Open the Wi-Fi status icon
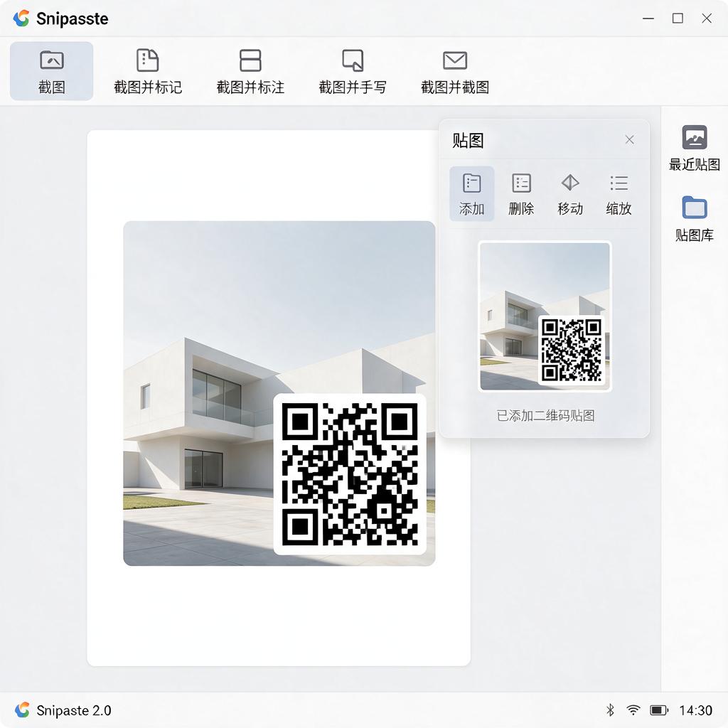 [633, 710]
